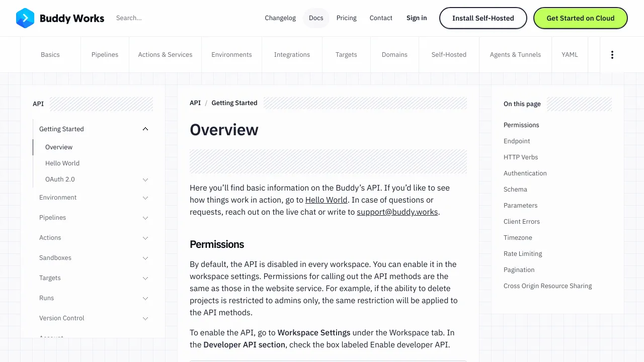Click the Buddy Works logo icon

pos(25,18)
